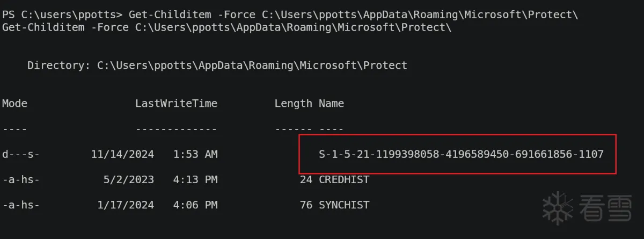644x239 pixels.
Task: Click the d---s- mode attribute
Action: click(x=21, y=154)
